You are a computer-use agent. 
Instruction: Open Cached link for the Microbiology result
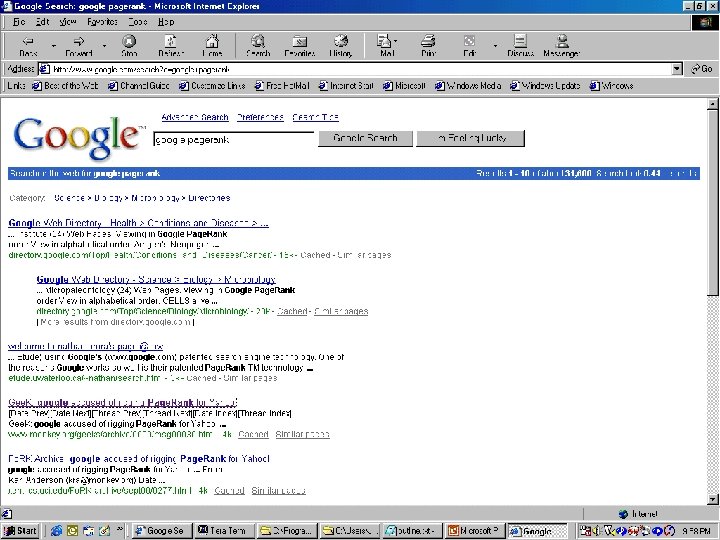[x=292, y=311]
